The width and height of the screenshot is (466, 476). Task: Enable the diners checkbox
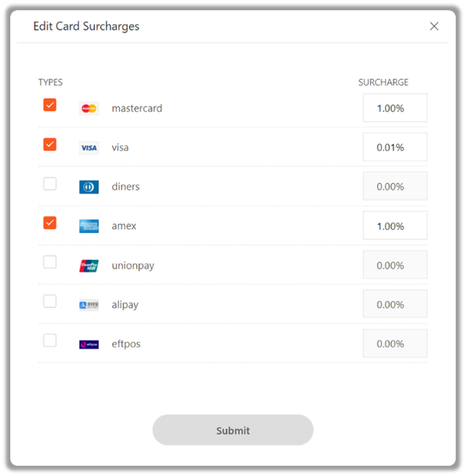pos(50,184)
